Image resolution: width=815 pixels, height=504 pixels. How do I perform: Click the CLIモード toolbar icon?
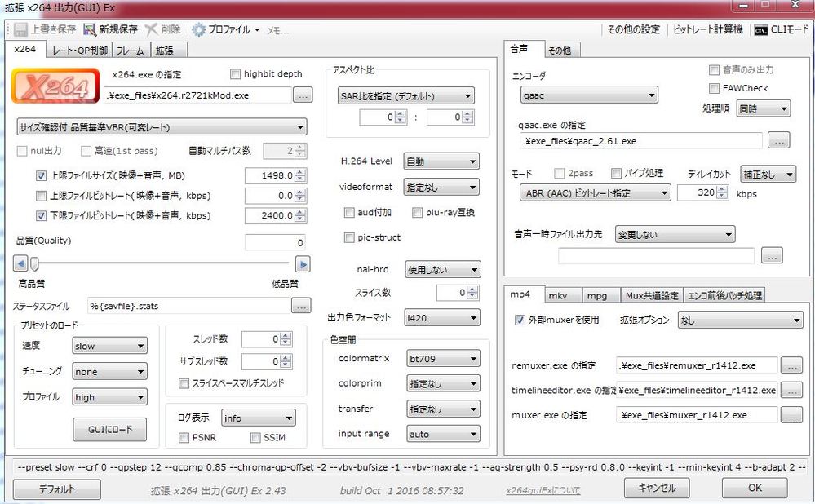pyautogui.click(x=760, y=29)
